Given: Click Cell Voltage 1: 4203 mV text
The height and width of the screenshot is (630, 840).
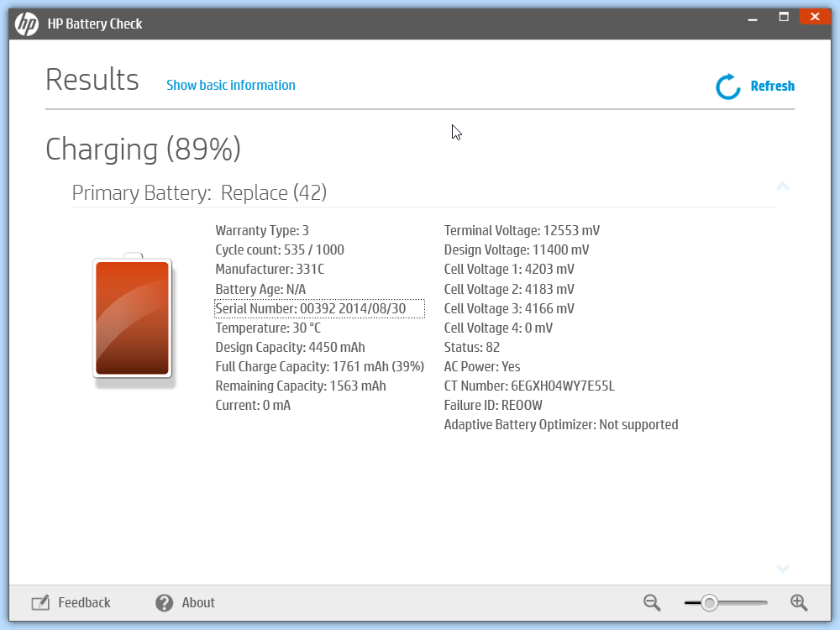Looking at the screenshot, I should pyautogui.click(x=509, y=269).
